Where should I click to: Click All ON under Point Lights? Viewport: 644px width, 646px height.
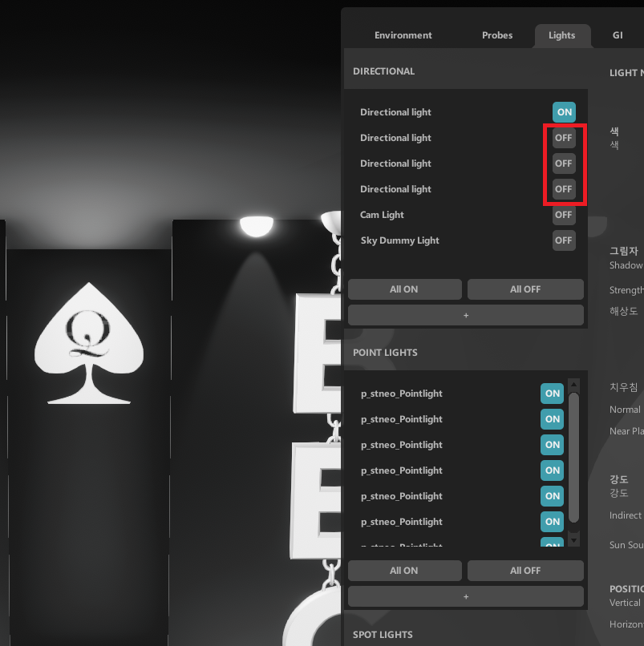pos(404,571)
